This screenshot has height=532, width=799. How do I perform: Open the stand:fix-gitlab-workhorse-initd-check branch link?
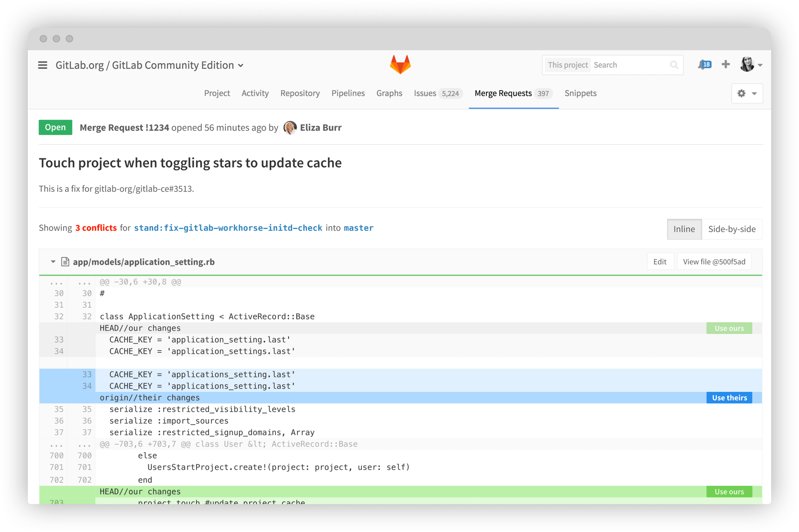[228, 228]
